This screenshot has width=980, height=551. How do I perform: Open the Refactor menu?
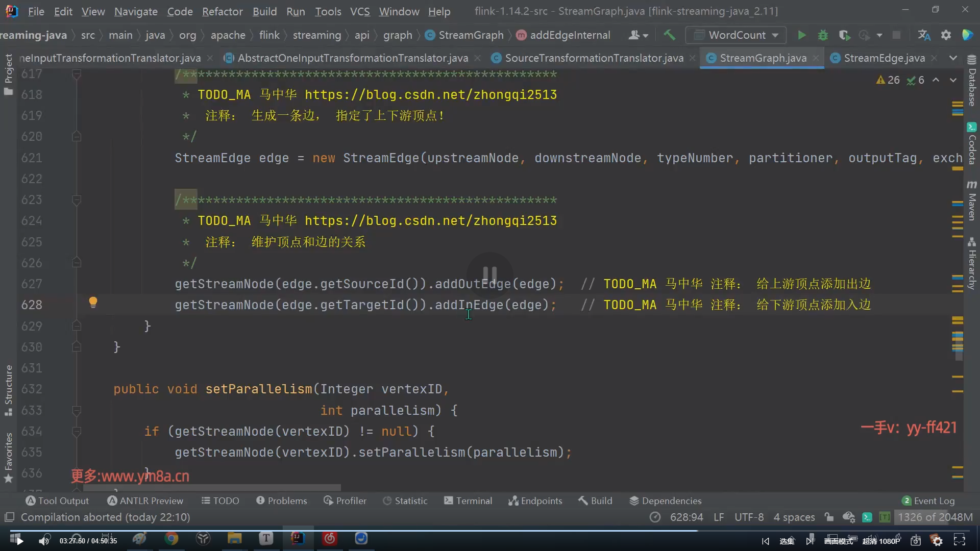point(222,11)
